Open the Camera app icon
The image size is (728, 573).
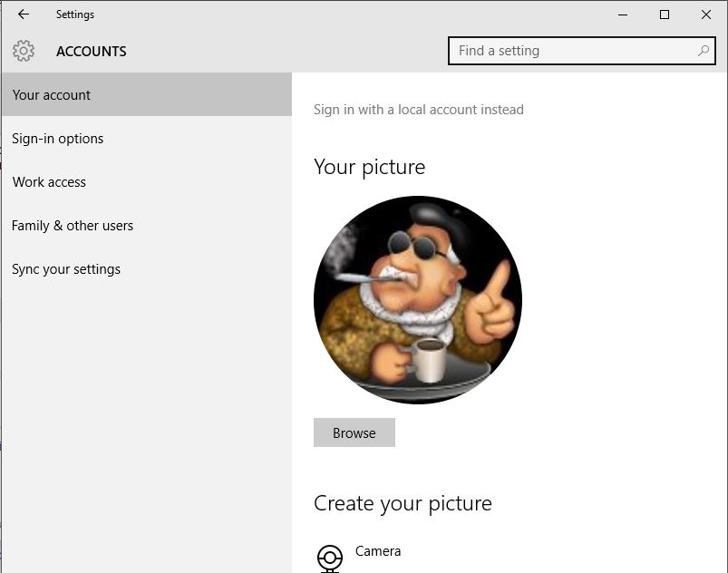(x=330, y=558)
